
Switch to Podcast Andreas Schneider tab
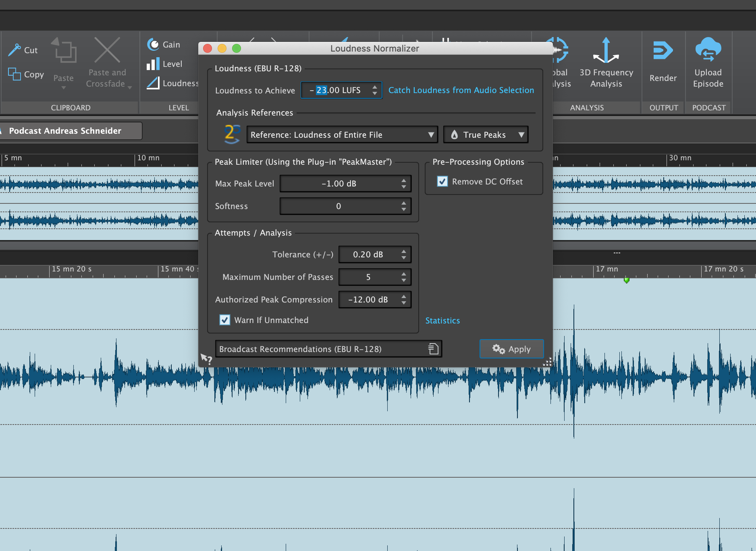click(x=65, y=131)
